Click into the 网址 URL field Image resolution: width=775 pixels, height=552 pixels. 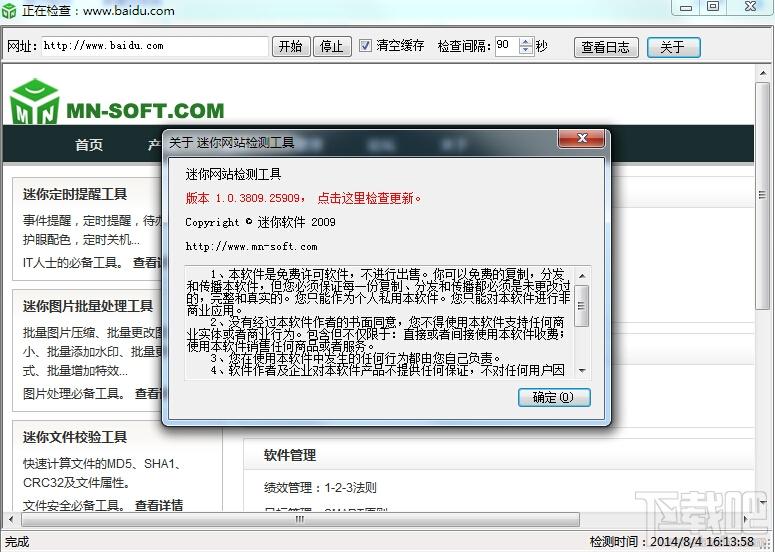(154, 46)
